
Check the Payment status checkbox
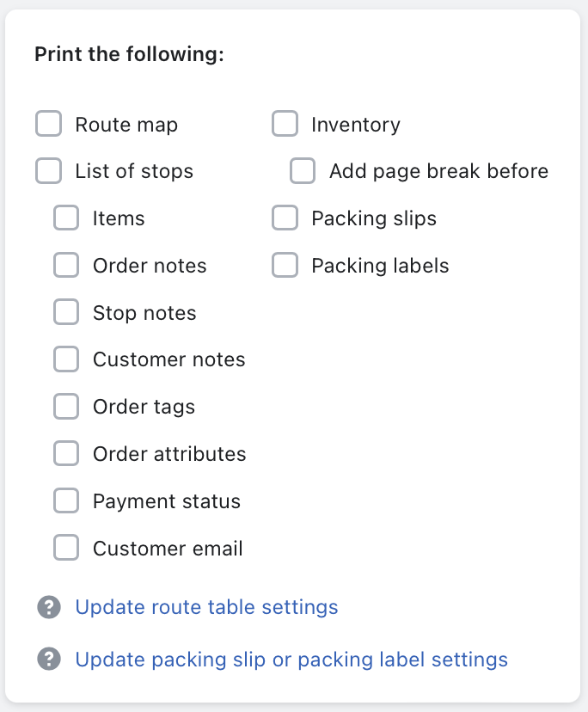(66, 500)
